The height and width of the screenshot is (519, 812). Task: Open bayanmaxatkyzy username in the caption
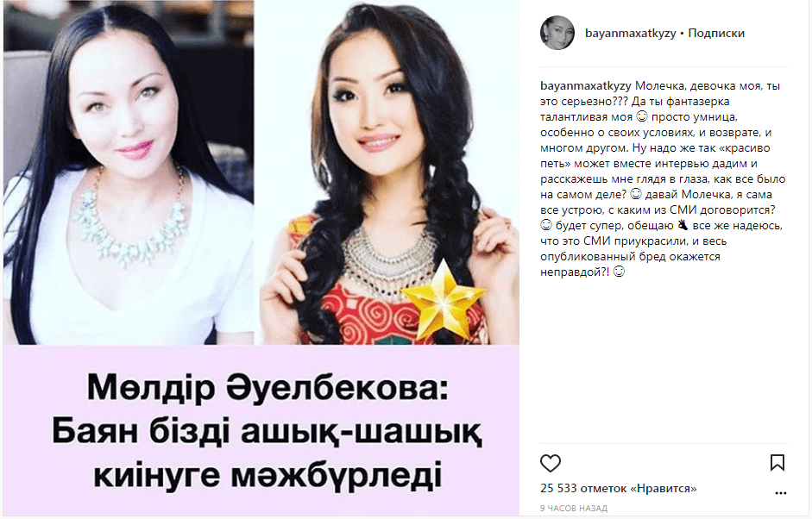pyautogui.click(x=586, y=86)
